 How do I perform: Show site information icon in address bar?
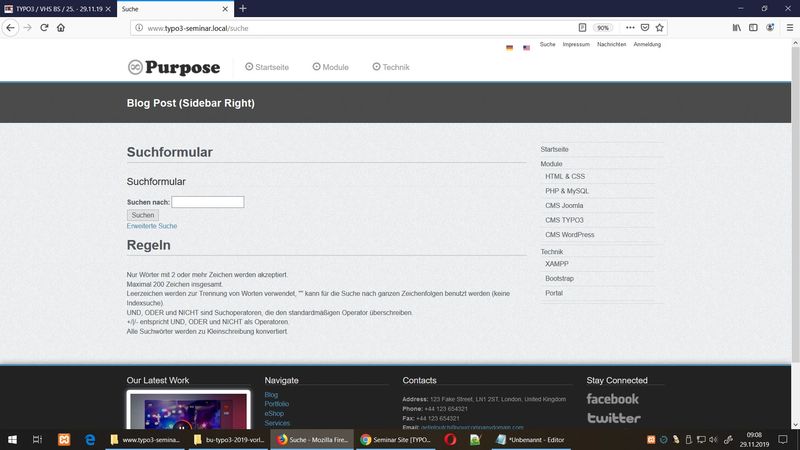pyautogui.click(x=139, y=28)
